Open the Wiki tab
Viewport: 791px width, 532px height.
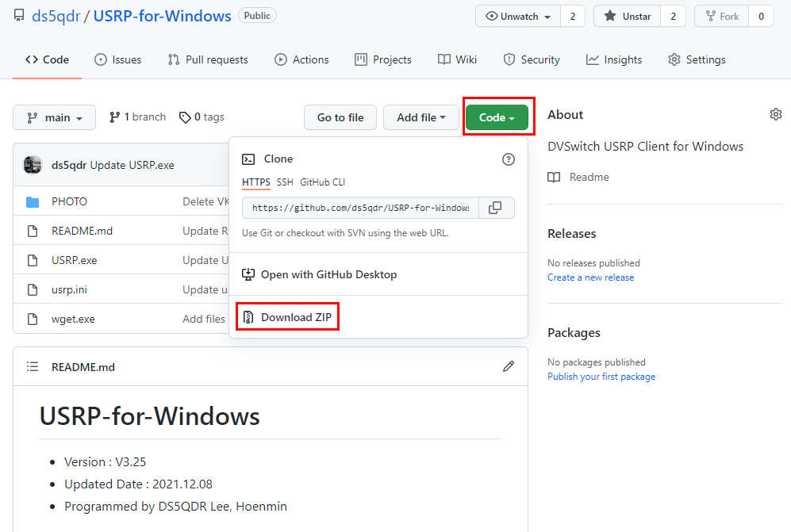coord(457,59)
